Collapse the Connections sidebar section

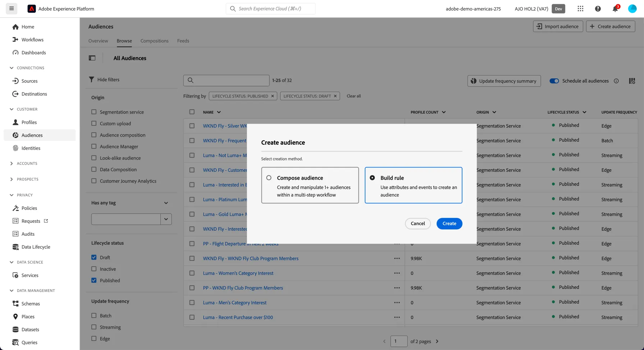point(11,68)
